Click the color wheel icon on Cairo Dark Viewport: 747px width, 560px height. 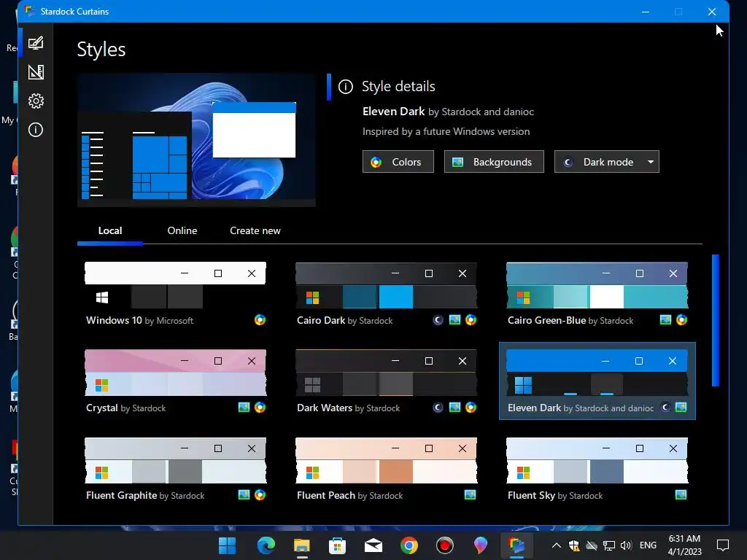point(471,320)
